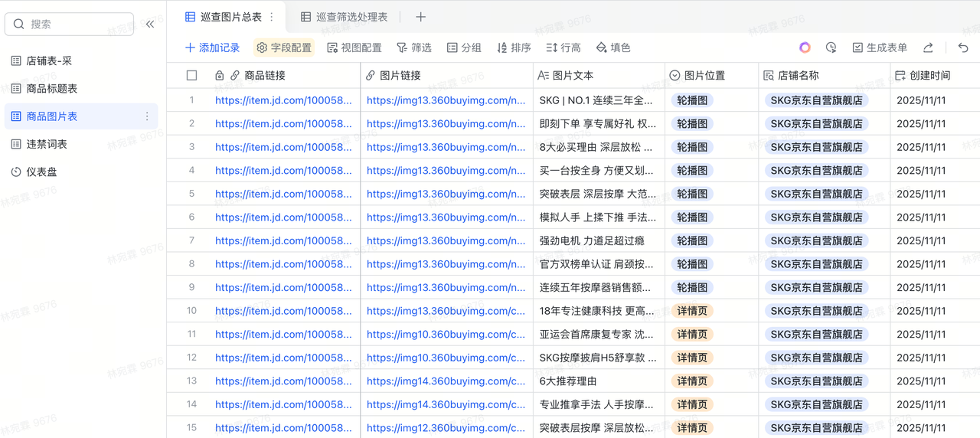Click the 生成表单 button

pos(880,47)
